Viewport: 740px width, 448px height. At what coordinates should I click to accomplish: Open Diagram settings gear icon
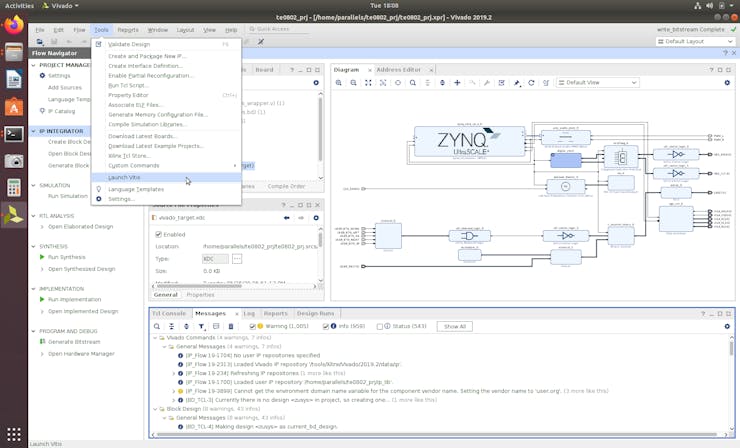[x=727, y=83]
